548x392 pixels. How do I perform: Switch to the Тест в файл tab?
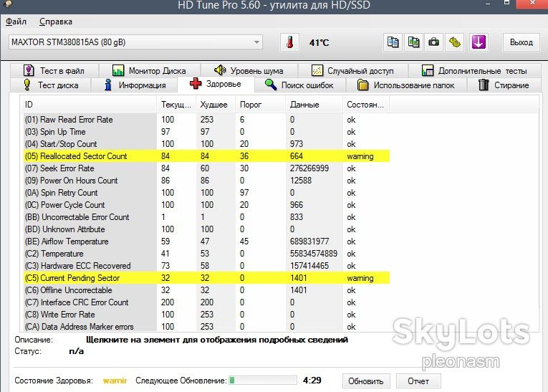tap(54, 71)
